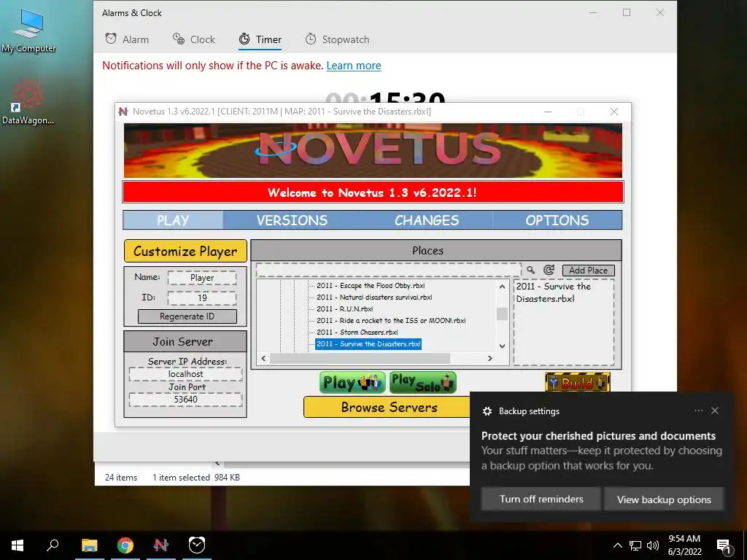Open the Windows Start menu
747x560 pixels.
[x=18, y=545]
